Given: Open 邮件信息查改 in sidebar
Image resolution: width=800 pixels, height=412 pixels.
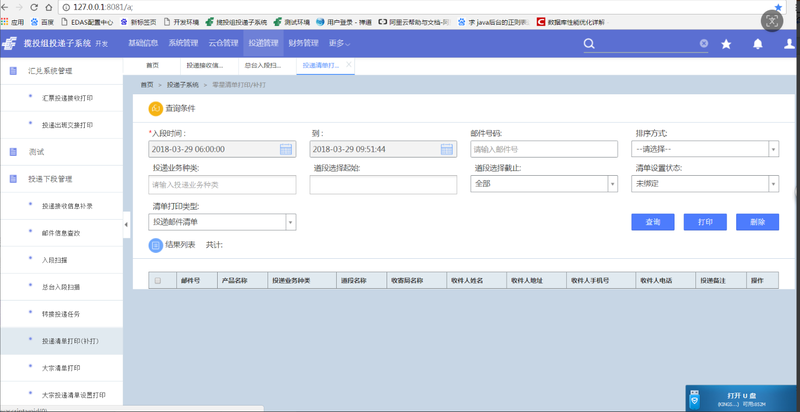Looking at the screenshot, I should pos(61,233).
